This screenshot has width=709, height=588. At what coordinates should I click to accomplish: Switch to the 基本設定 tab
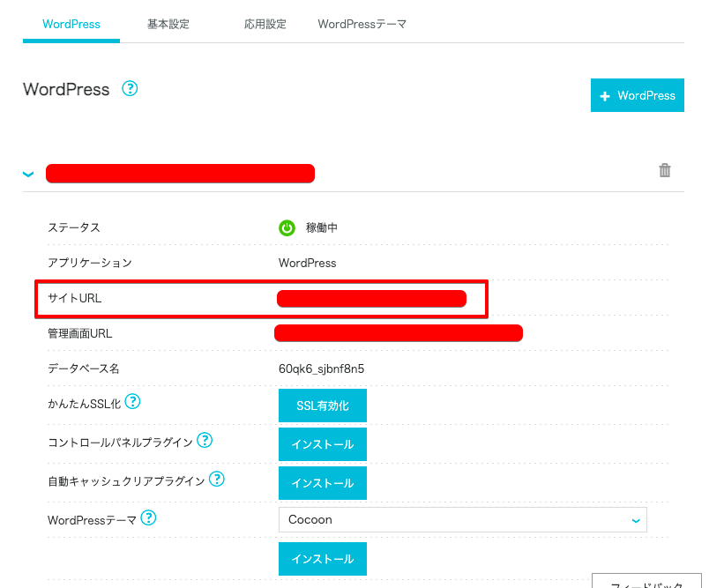pyautogui.click(x=168, y=24)
